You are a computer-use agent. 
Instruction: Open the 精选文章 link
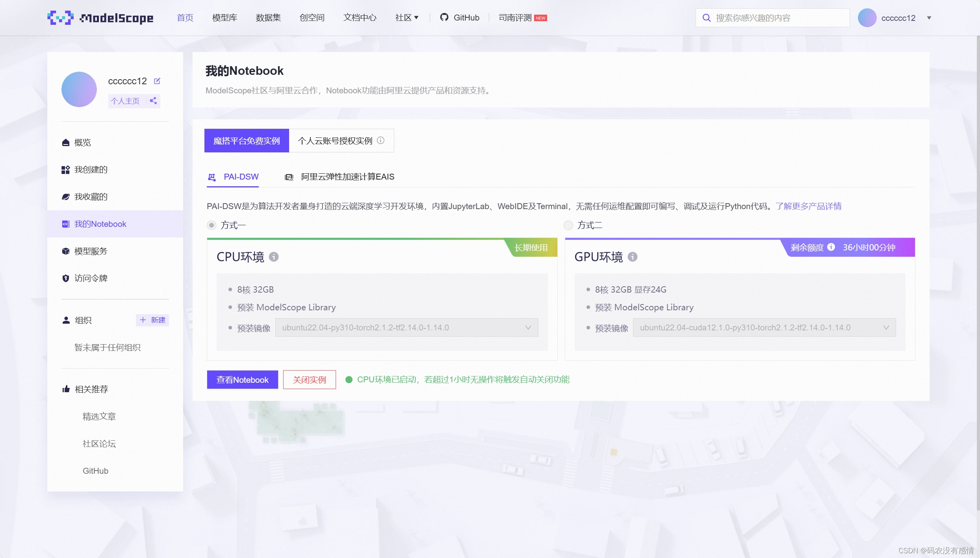[99, 417]
